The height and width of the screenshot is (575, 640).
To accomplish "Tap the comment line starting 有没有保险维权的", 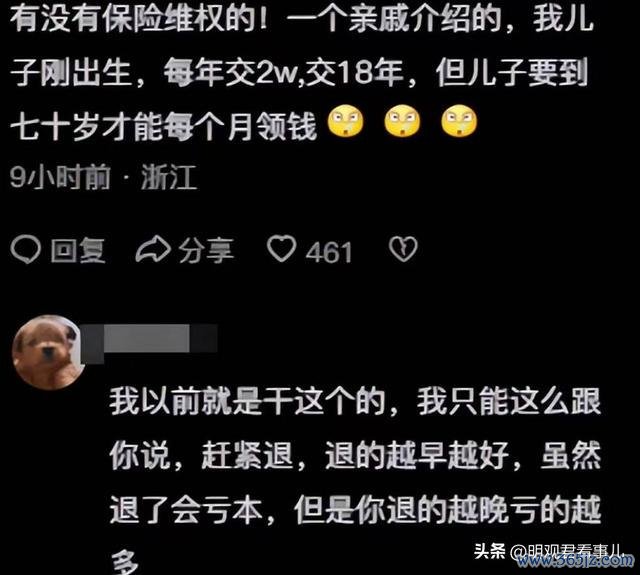I will [x=301, y=18].
